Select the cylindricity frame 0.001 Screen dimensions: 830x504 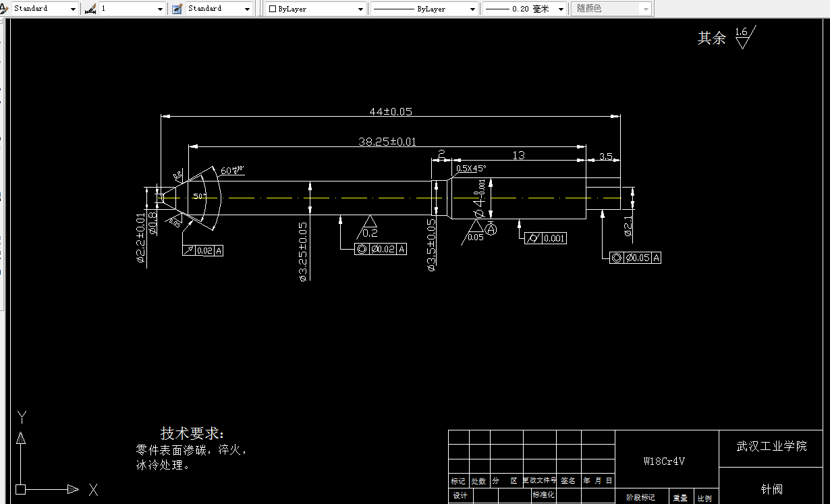coord(546,238)
